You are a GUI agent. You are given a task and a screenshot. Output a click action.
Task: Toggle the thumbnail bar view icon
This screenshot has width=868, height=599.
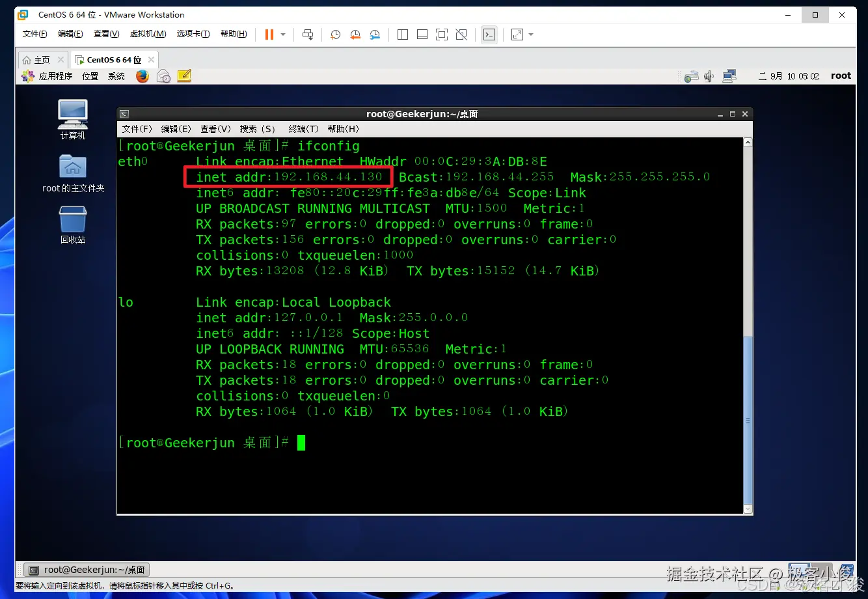pyautogui.click(x=422, y=35)
